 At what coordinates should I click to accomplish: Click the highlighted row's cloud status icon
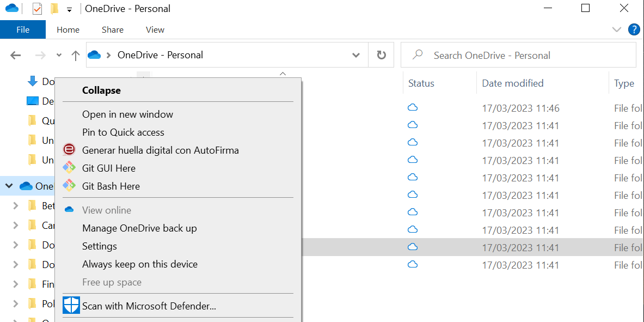(412, 247)
